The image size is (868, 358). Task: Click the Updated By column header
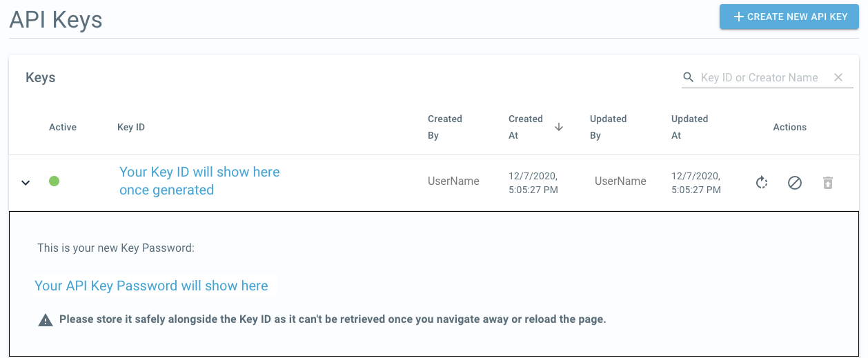click(608, 127)
